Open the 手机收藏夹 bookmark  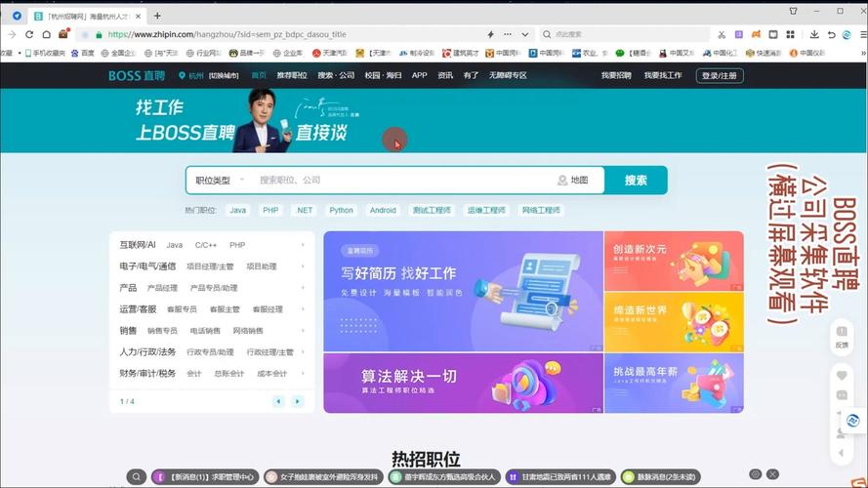45,53
